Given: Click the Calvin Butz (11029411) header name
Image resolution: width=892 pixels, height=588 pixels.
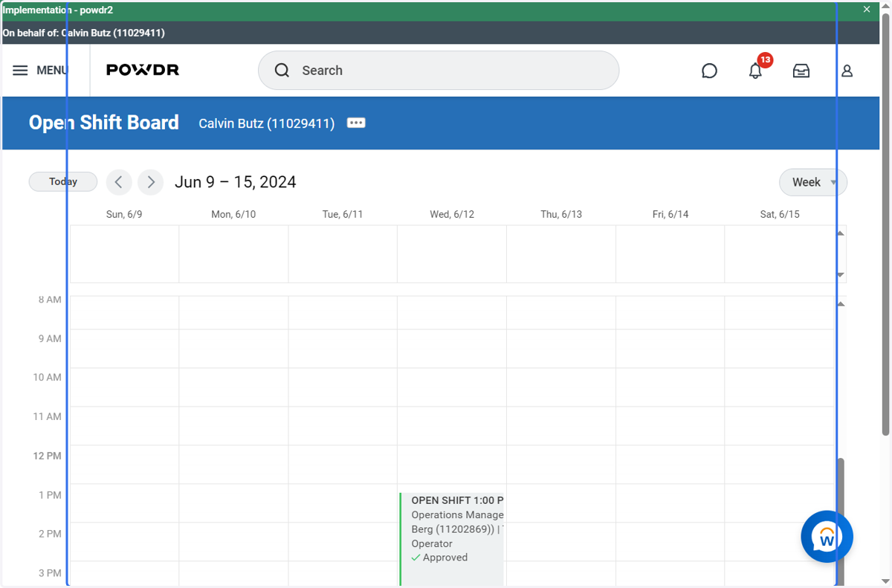Looking at the screenshot, I should (x=266, y=123).
